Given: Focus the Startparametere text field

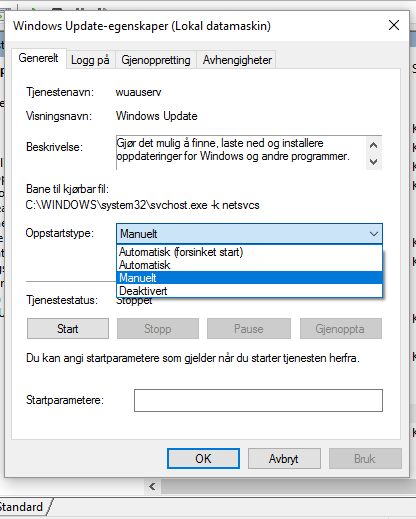Looking at the screenshot, I should (258, 400).
